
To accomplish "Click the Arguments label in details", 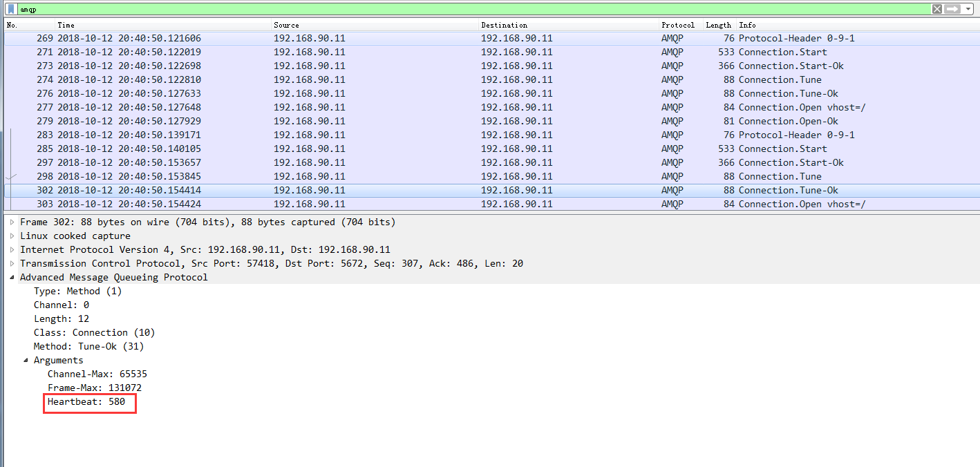I will tap(58, 360).
